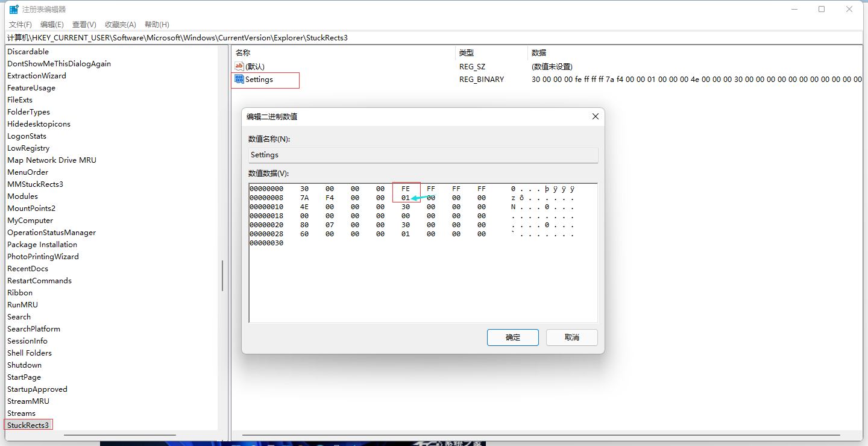The height and width of the screenshot is (446, 868).
Task: Select the Shell Folders key
Action: (30, 353)
